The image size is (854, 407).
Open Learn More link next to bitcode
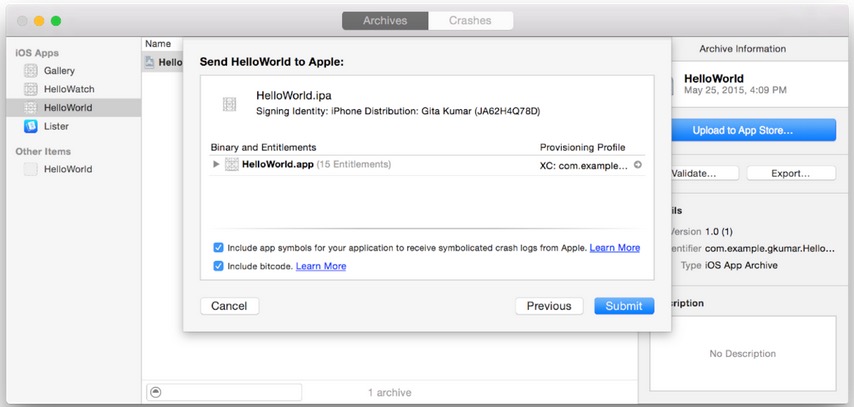pos(321,266)
